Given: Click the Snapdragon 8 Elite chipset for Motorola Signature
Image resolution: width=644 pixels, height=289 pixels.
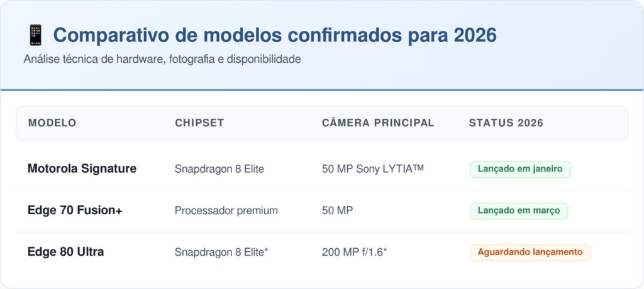Looking at the screenshot, I should click(x=219, y=169).
